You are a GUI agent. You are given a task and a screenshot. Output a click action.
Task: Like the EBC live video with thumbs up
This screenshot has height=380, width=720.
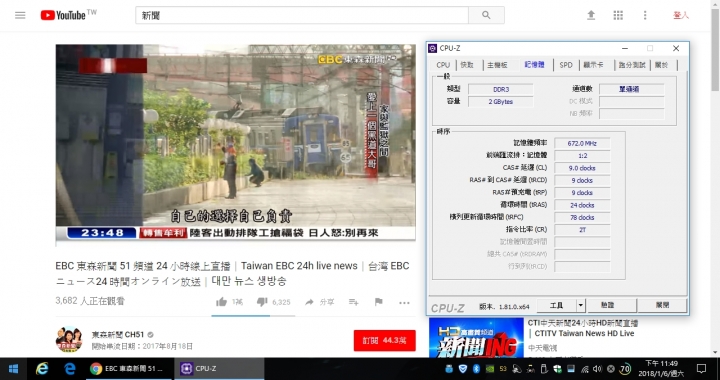click(x=221, y=302)
